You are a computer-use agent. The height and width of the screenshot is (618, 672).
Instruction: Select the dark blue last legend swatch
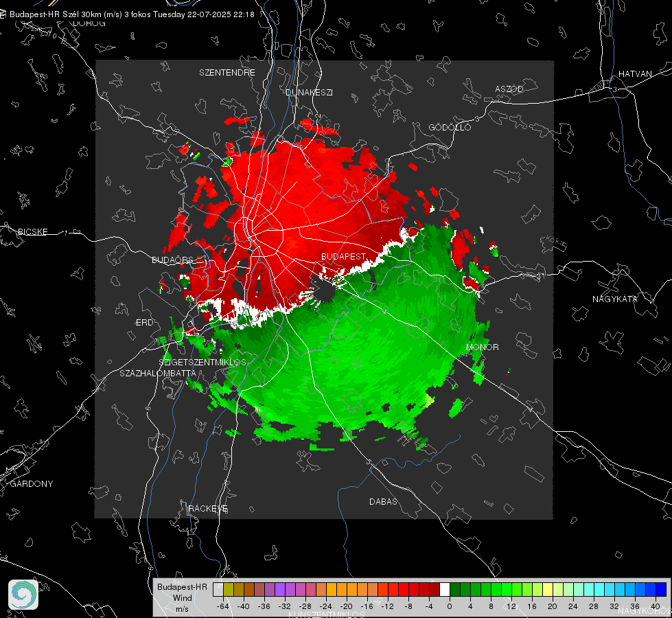coord(661,590)
